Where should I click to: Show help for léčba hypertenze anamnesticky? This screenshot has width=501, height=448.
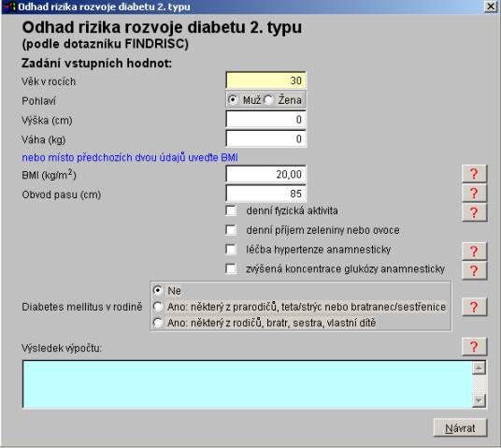click(475, 252)
